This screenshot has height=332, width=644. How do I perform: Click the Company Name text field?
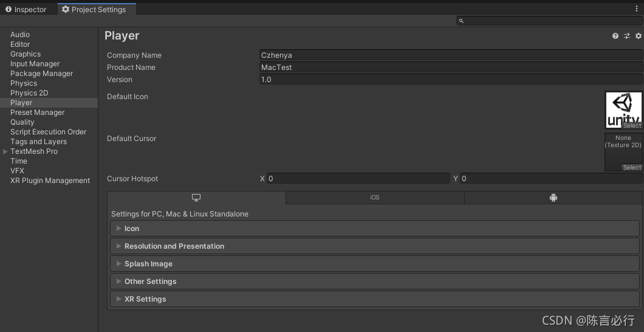tap(450, 55)
